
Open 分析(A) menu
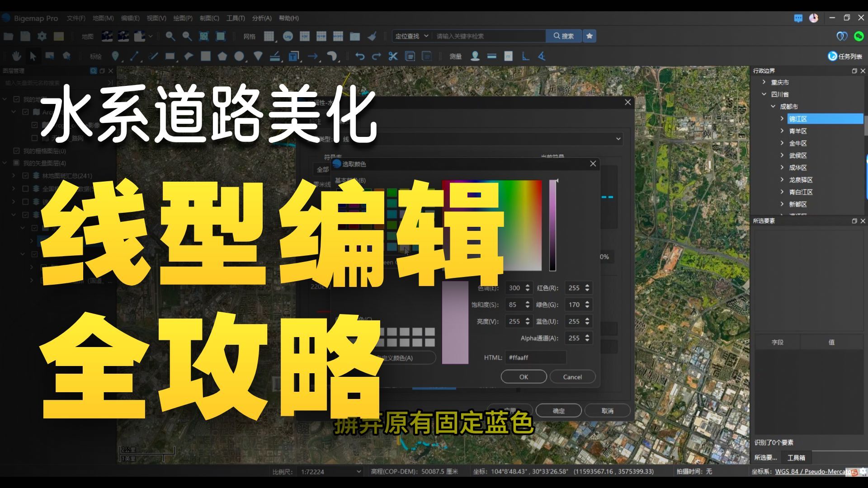pyautogui.click(x=262, y=18)
